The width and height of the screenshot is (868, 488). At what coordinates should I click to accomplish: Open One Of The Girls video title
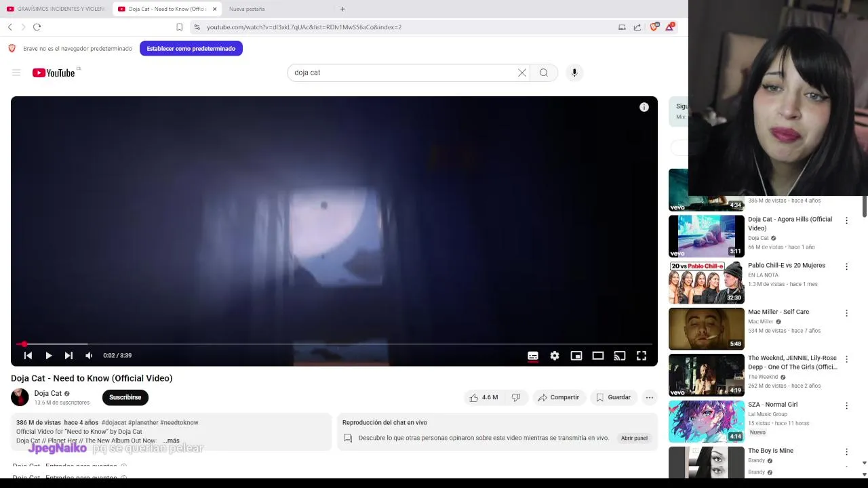click(x=793, y=362)
